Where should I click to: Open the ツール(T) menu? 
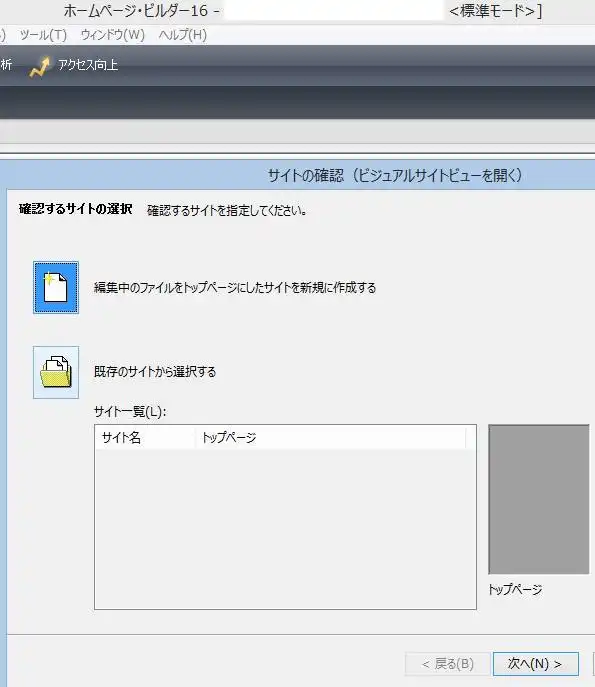coord(43,35)
